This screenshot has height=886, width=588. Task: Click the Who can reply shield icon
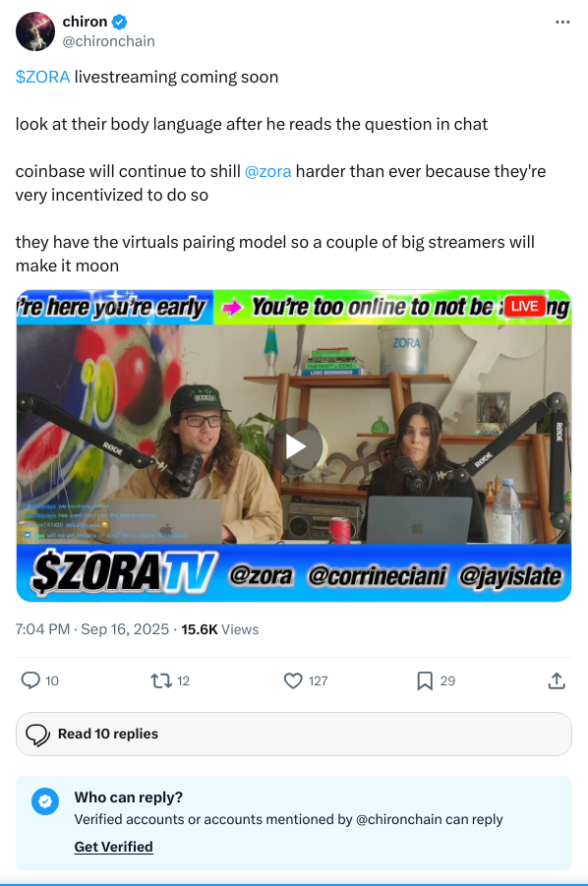coord(45,801)
